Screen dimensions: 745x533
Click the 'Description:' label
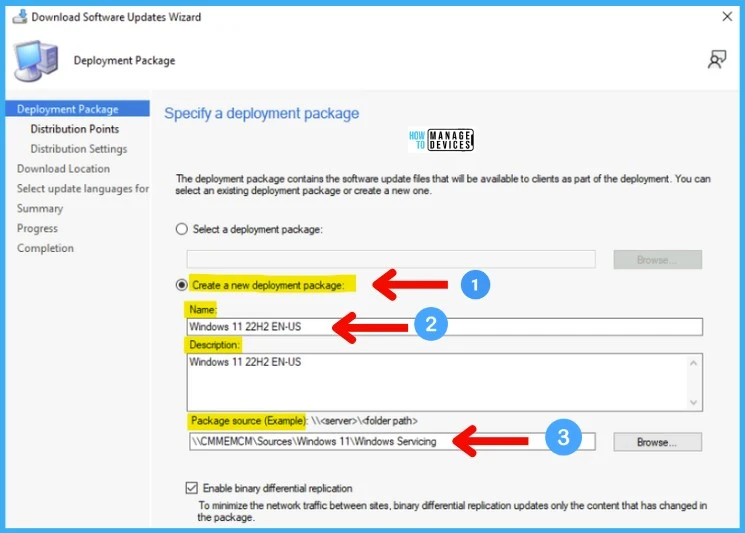(x=214, y=344)
